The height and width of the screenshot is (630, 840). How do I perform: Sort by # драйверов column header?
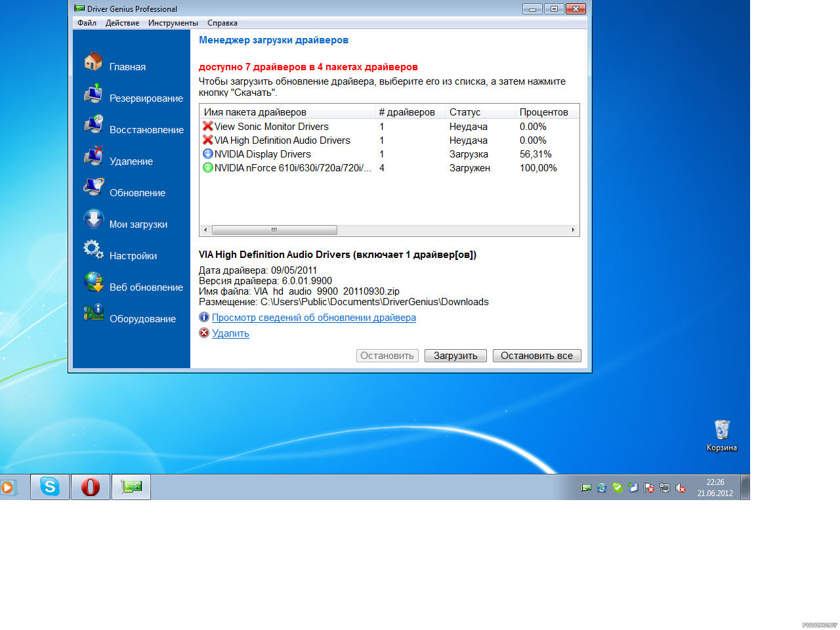coord(409,112)
